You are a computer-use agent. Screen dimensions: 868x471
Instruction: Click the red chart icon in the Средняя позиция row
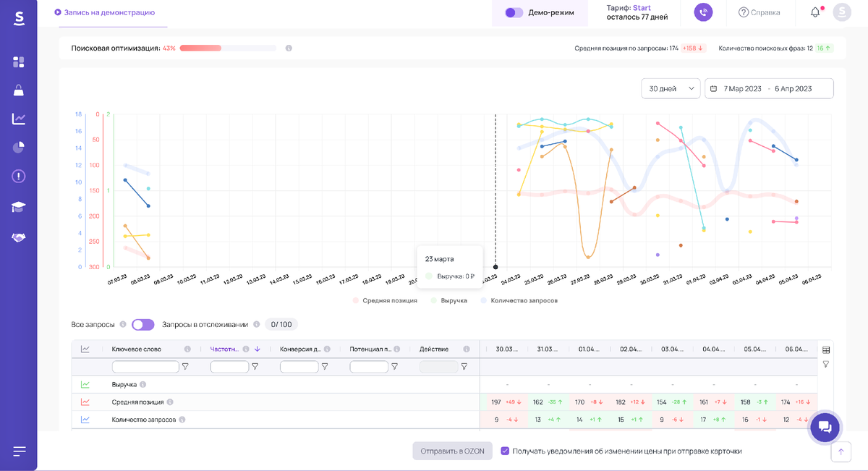[85, 402]
